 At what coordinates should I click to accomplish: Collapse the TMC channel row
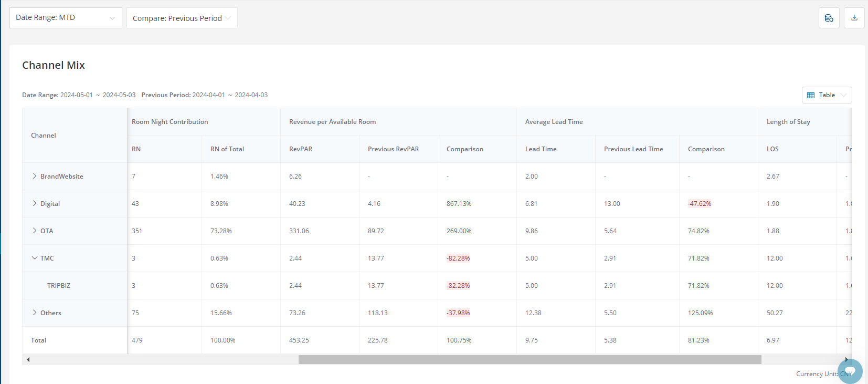[x=35, y=258]
